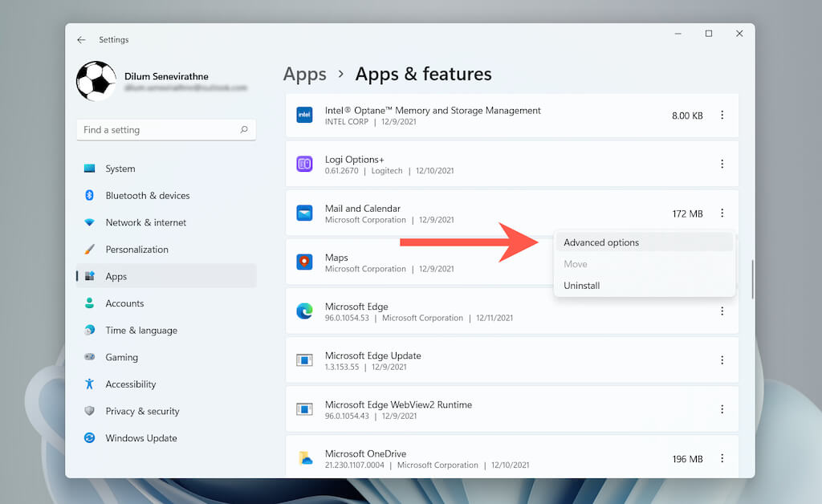Select the Windows Update sidebar item

tap(141, 438)
